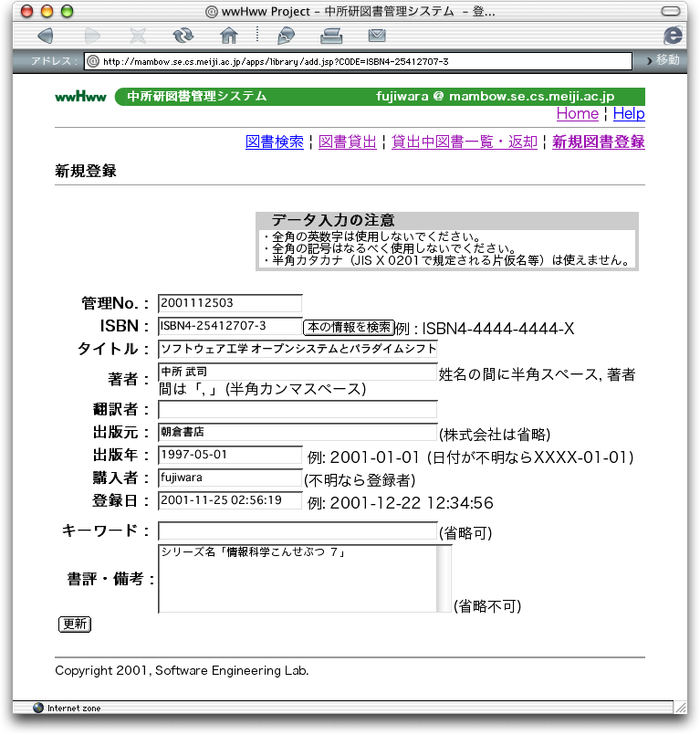Go back with the browser Back arrow

46,36
